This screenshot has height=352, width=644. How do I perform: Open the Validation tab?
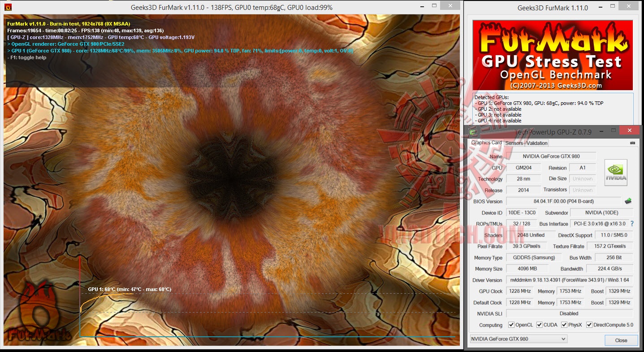(x=537, y=143)
